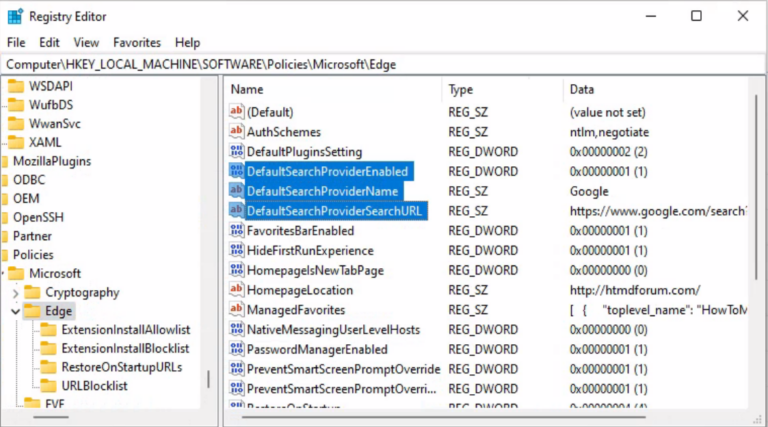Image resolution: width=768 pixels, height=427 pixels.
Task: Open the File menu
Action: 16,43
